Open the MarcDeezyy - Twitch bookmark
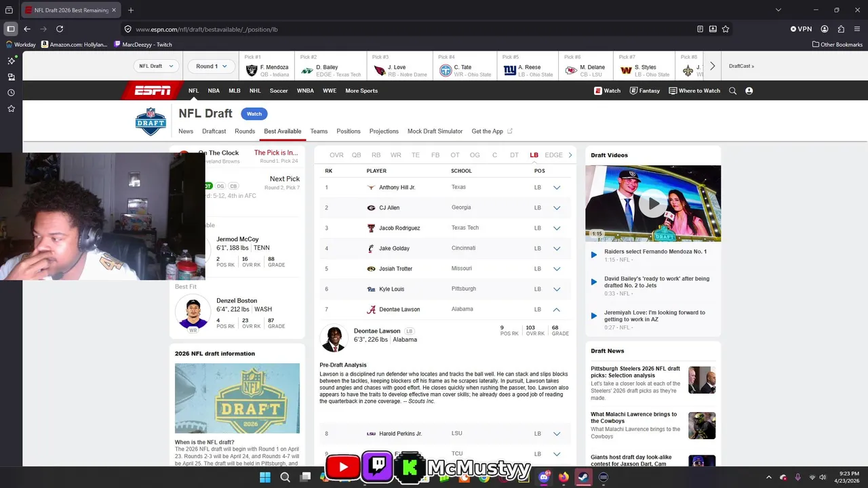 click(x=143, y=45)
